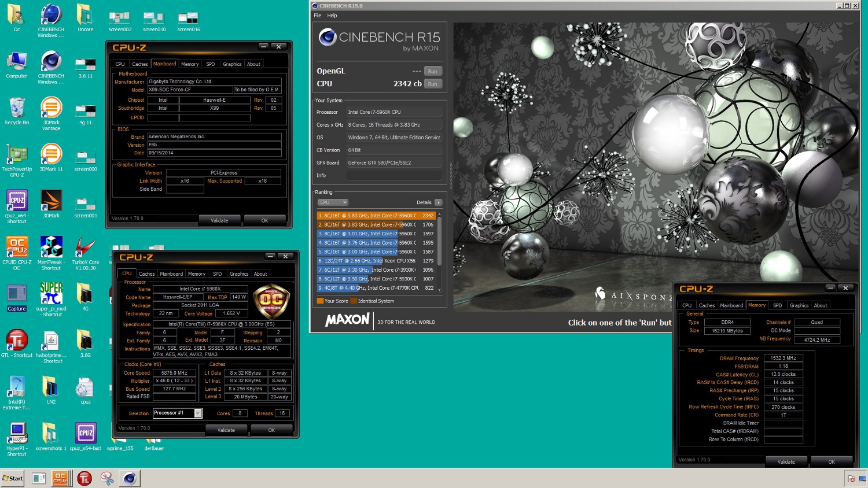The image size is (868, 488).
Task: Open the Caches tab in the CPU-Z processor window
Action: [x=147, y=274]
